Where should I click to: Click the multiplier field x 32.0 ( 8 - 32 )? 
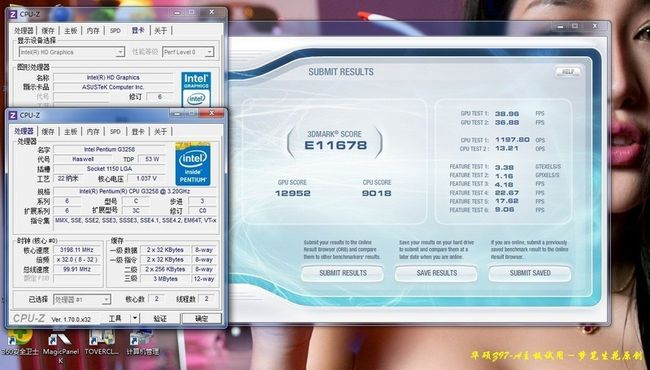(77, 259)
